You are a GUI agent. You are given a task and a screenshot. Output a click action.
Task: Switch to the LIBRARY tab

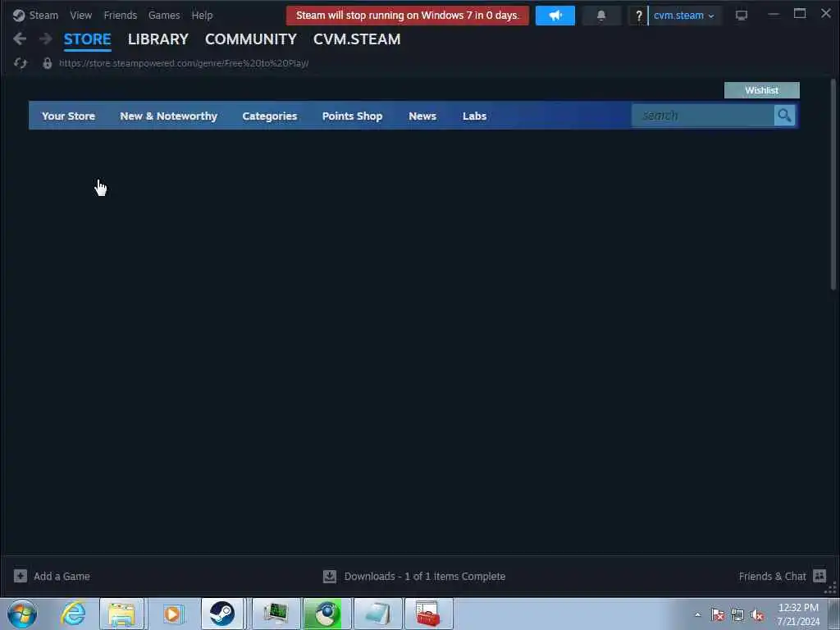click(x=158, y=39)
